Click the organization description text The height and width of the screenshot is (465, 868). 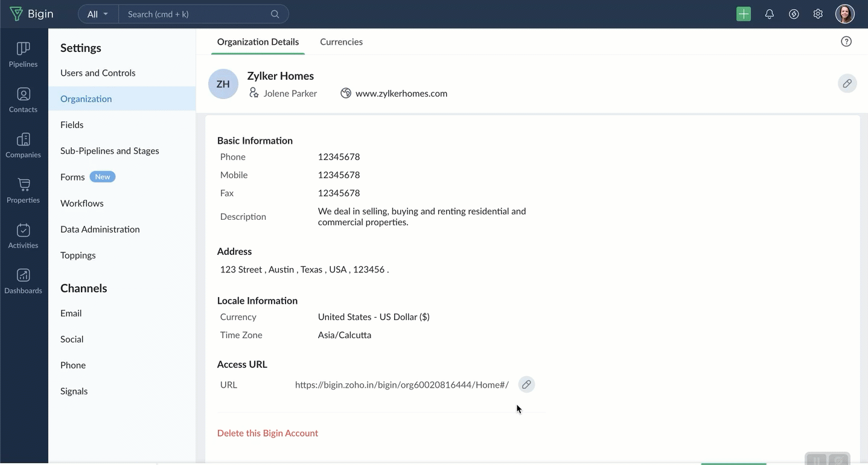pos(422,216)
